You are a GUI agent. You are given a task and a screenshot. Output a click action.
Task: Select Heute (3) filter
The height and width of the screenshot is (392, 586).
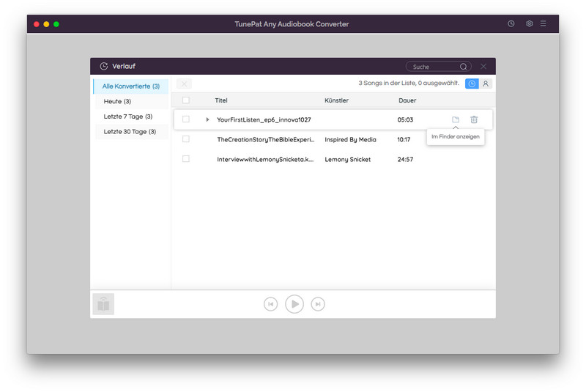(132, 101)
